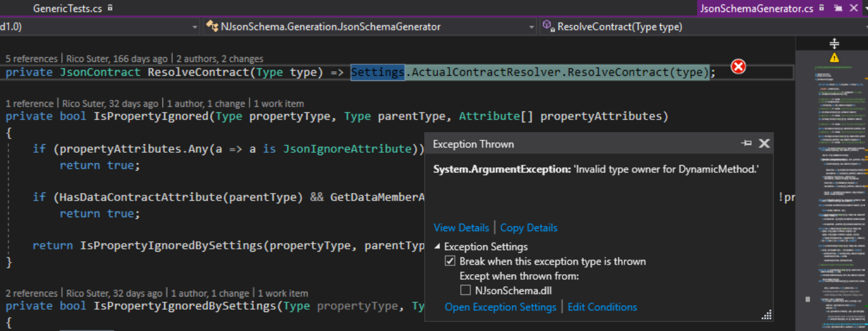Click the red error icon beside ResolveContract line
This screenshot has width=868, height=331.
(738, 67)
